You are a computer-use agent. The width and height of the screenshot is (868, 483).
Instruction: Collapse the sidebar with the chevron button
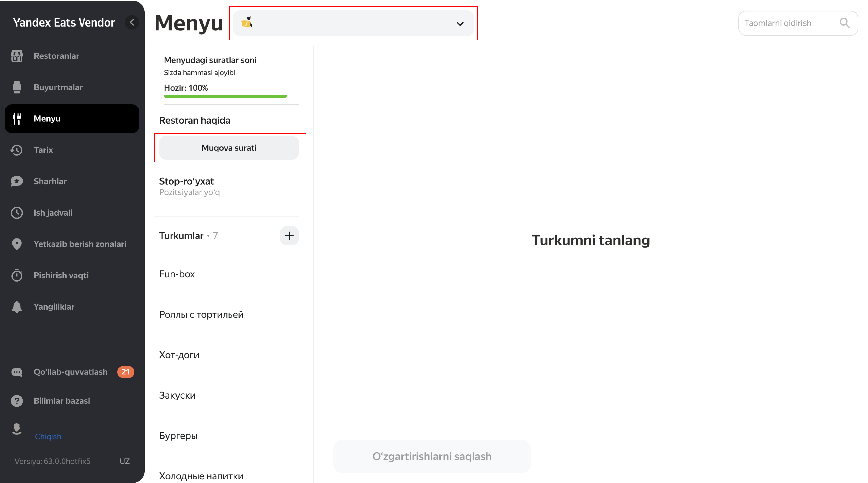132,22
